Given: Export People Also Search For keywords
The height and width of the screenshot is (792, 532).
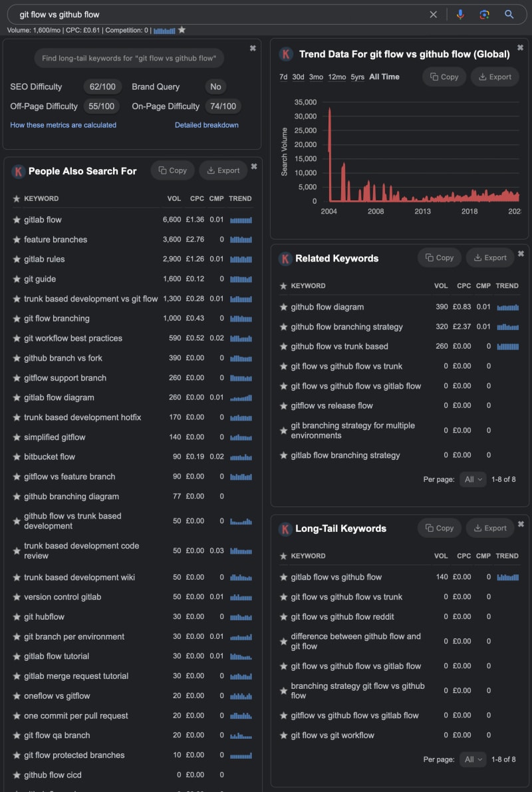Looking at the screenshot, I should 223,171.
